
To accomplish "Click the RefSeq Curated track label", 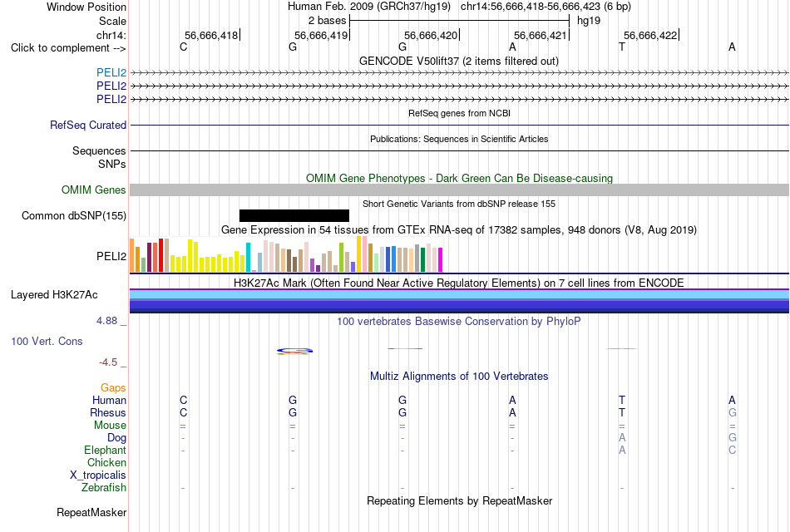I will pyautogui.click(x=88, y=125).
